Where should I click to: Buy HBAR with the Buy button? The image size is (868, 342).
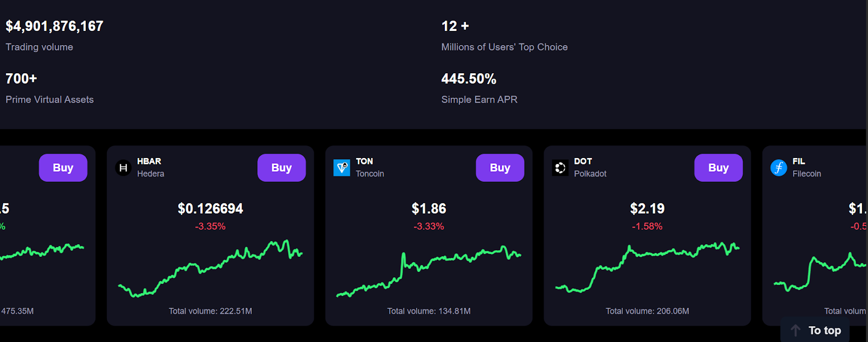[281, 168]
